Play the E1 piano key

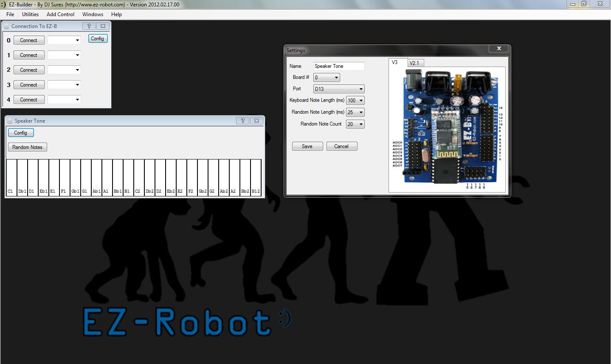click(x=54, y=177)
